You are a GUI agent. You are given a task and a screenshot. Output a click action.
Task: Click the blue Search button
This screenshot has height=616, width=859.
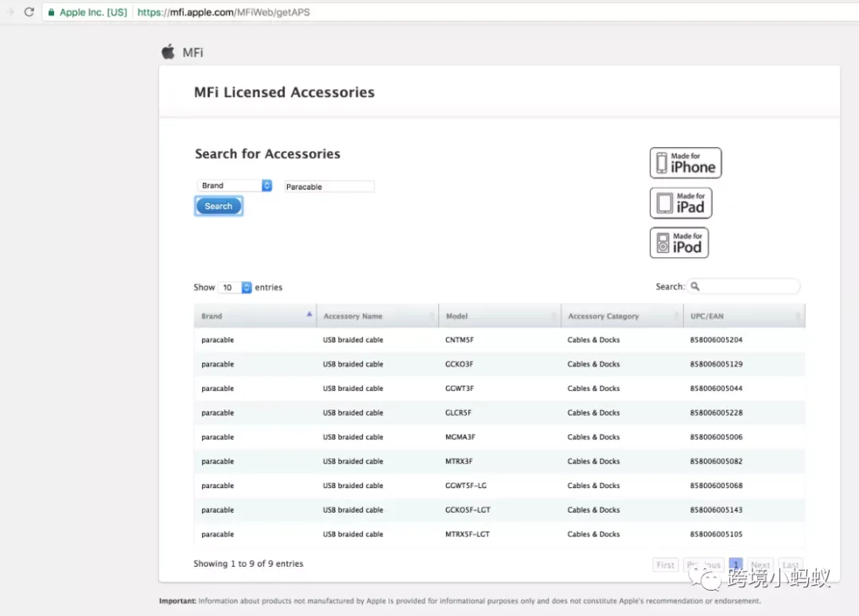[219, 206]
